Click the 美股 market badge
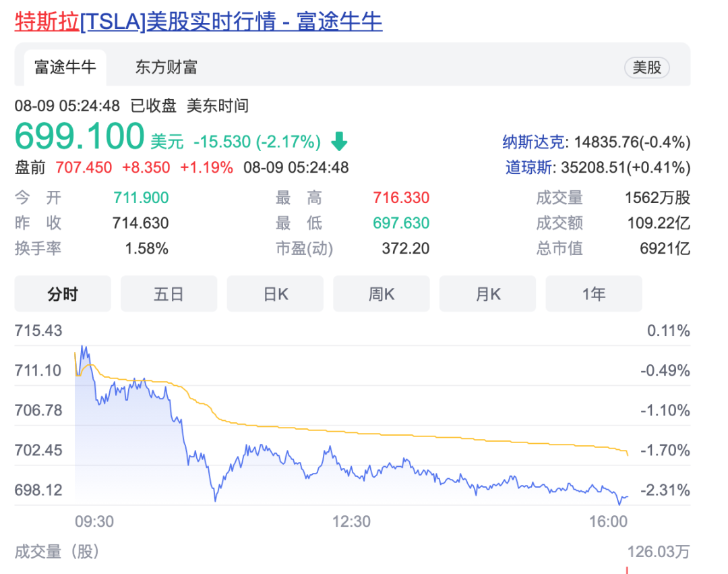 coord(646,68)
